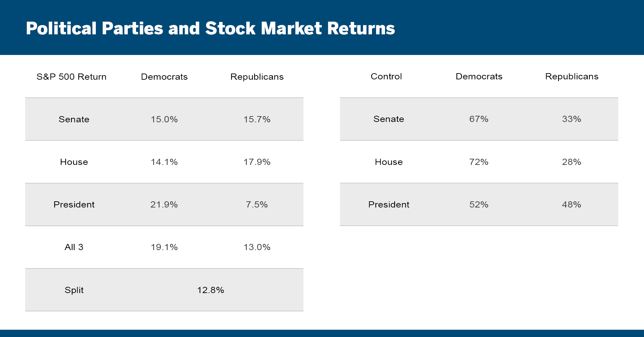644x337 pixels.
Task: Click the 17.9% House Republicans return
Action: click(x=257, y=162)
